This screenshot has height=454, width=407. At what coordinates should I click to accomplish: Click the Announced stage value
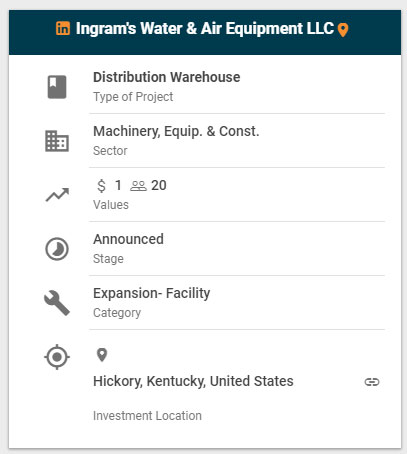click(128, 239)
